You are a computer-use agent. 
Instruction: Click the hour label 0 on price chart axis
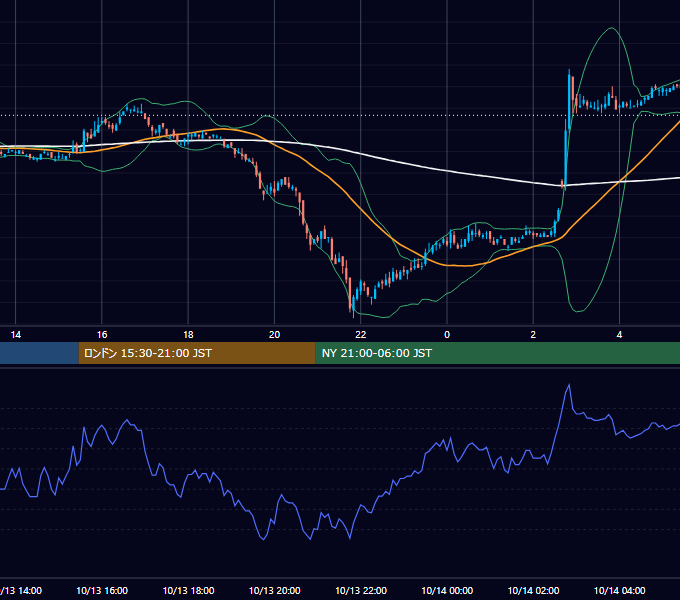point(447,335)
